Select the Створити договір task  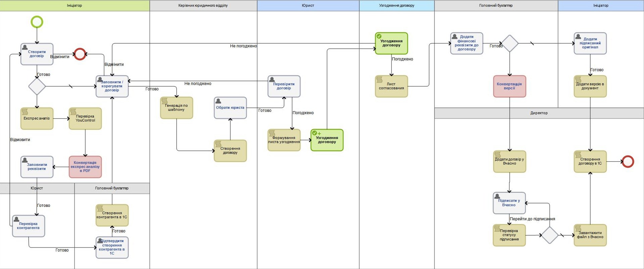click(x=37, y=54)
